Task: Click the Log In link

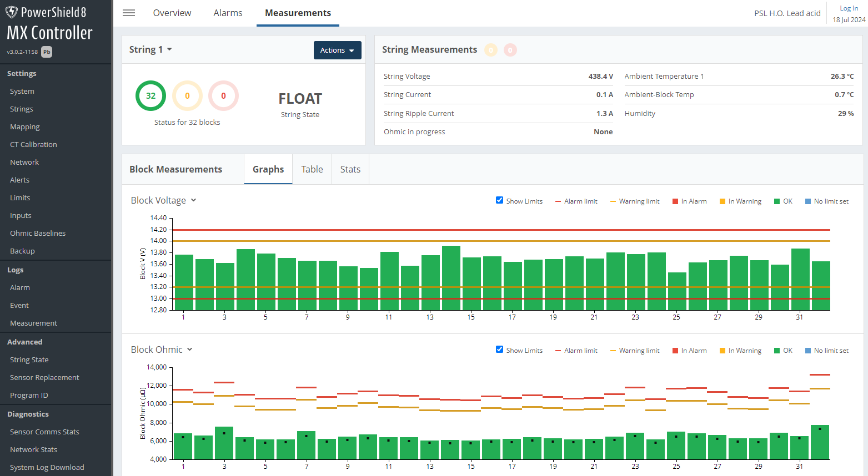Action: [x=849, y=8]
